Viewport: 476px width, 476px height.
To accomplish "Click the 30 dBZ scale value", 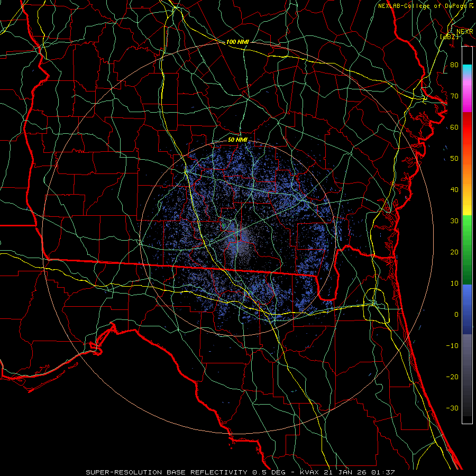I will point(454,221).
